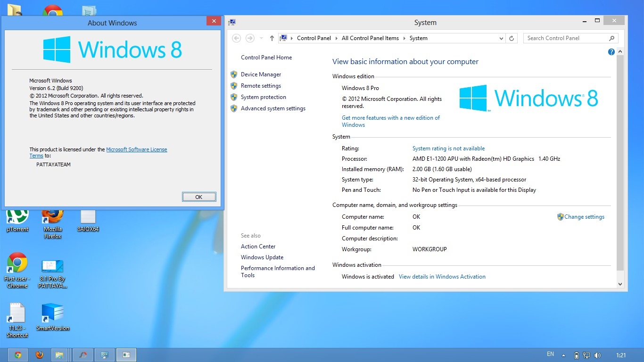Image resolution: width=644 pixels, height=362 pixels.
Task: Click the Windows is activated text
Action: pyautogui.click(x=368, y=277)
